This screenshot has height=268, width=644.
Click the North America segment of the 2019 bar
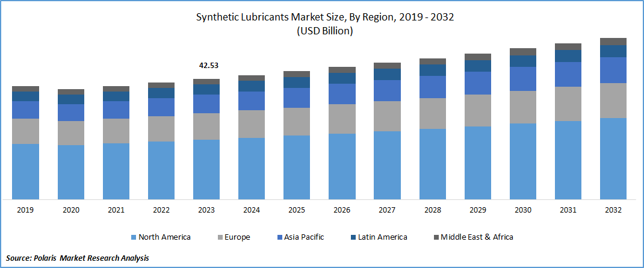(x=25, y=172)
